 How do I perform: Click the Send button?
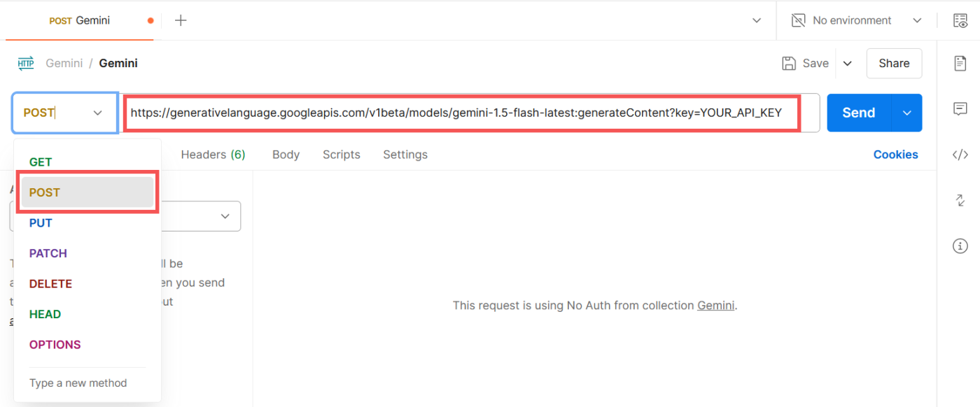[859, 113]
